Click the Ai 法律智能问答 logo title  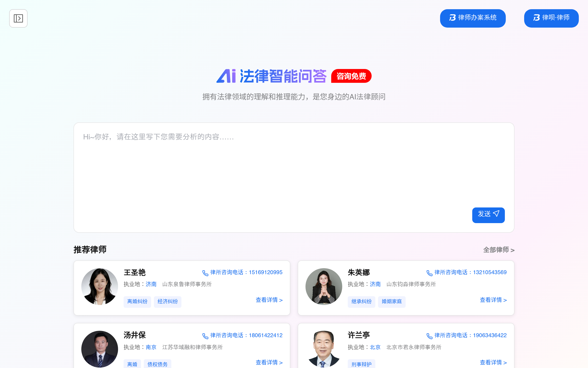click(x=271, y=76)
